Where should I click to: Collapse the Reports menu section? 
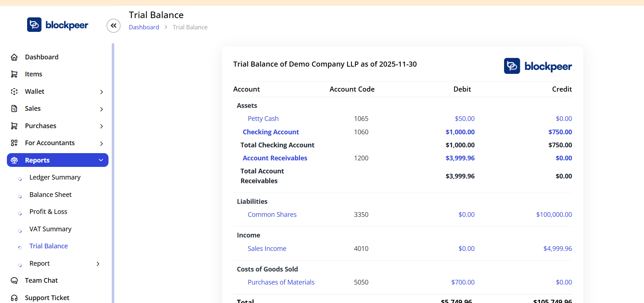pos(101,160)
